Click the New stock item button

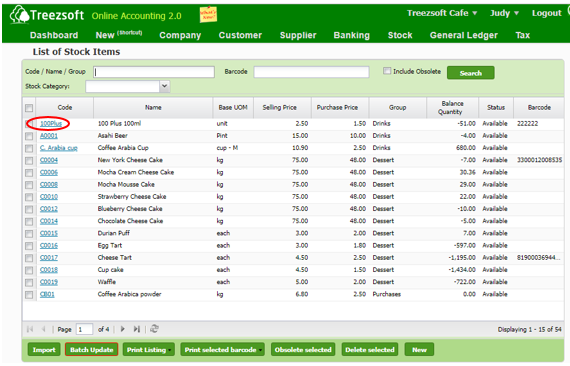[419, 350]
